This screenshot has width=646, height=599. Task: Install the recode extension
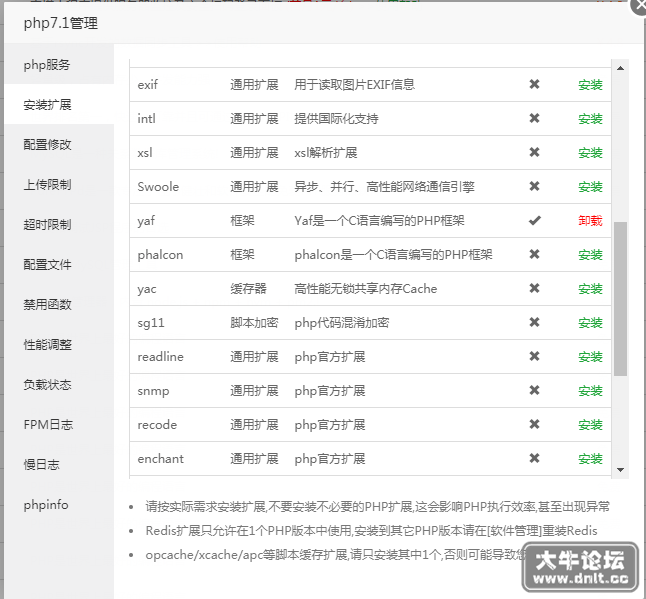coord(590,425)
